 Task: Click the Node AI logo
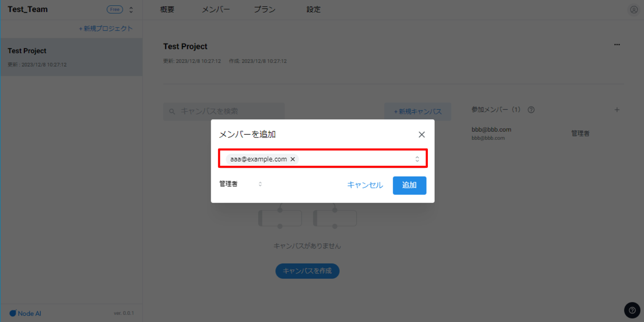pyautogui.click(x=25, y=313)
